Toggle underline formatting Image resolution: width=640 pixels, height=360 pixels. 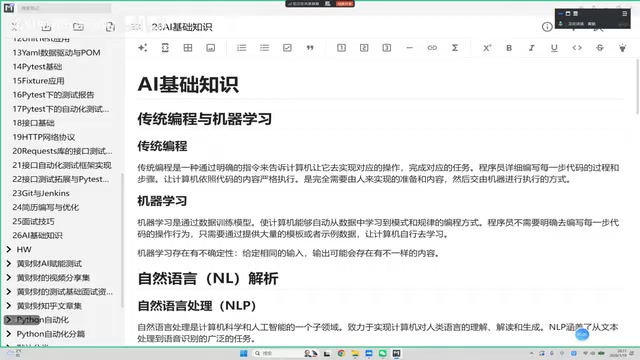(554, 48)
